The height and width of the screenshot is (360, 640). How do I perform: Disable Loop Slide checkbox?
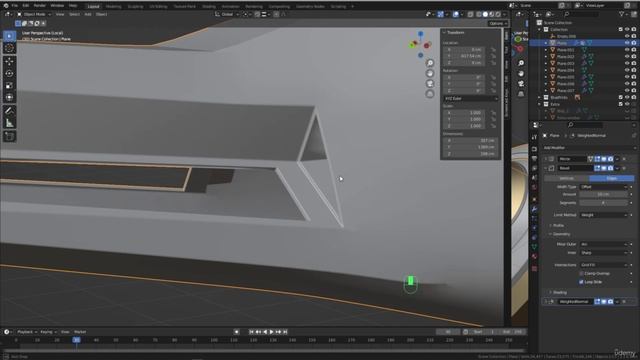581,282
